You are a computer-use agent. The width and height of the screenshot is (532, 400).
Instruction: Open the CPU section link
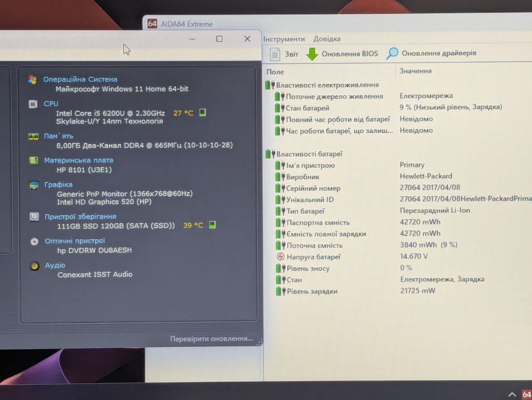[51, 104]
